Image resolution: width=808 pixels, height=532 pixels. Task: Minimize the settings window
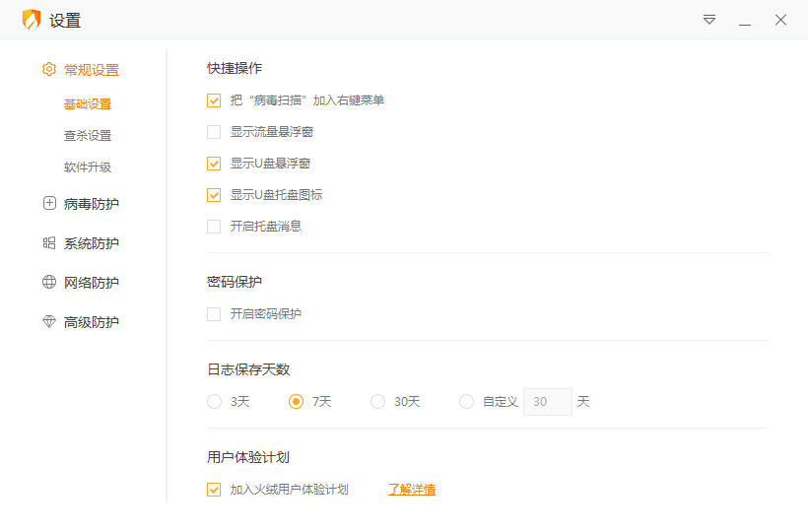745,21
